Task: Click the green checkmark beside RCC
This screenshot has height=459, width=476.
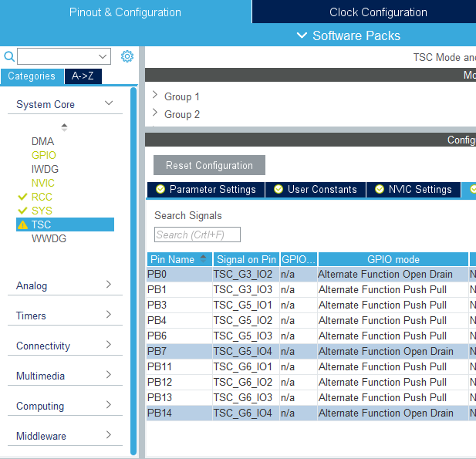Action: pyautogui.click(x=22, y=197)
